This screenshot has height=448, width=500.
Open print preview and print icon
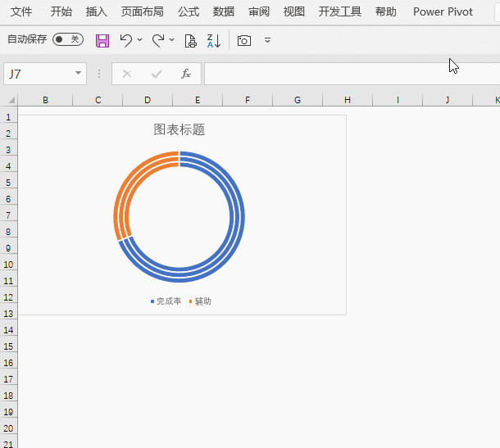(191, 41)
